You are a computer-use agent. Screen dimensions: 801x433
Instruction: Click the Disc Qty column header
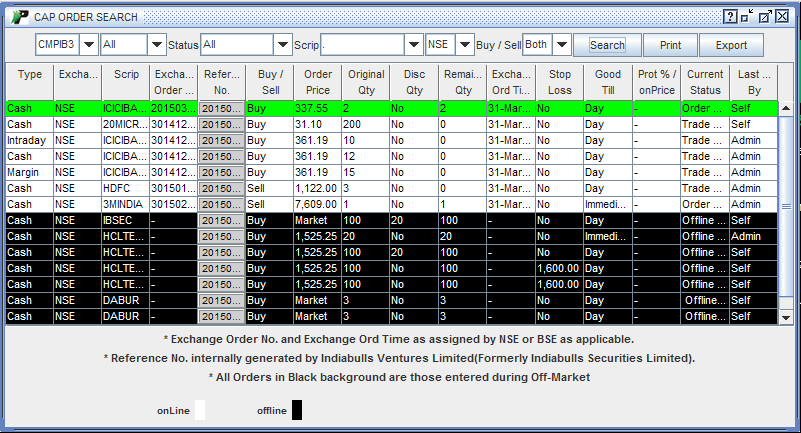point(414,82)
